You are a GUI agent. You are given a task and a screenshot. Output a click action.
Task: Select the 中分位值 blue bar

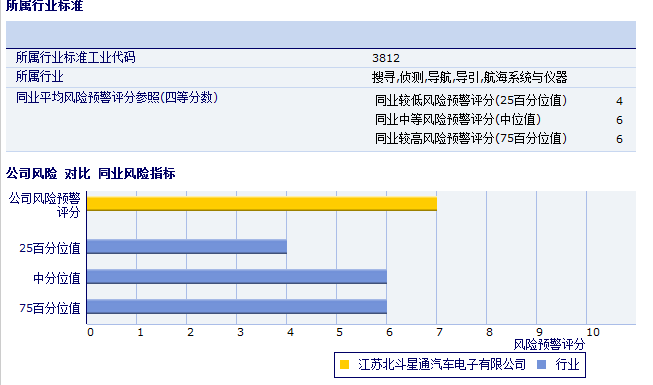pos(237,277)
